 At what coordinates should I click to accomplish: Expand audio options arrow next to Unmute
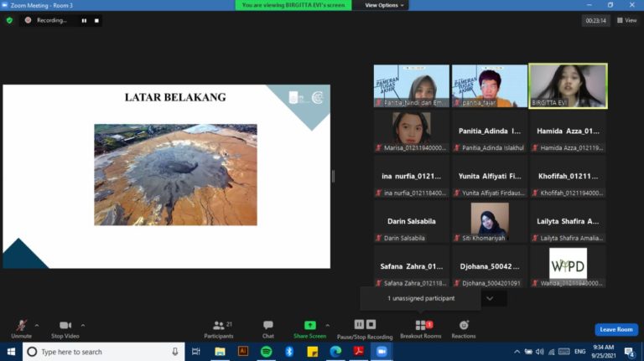[x=36, y=324]
